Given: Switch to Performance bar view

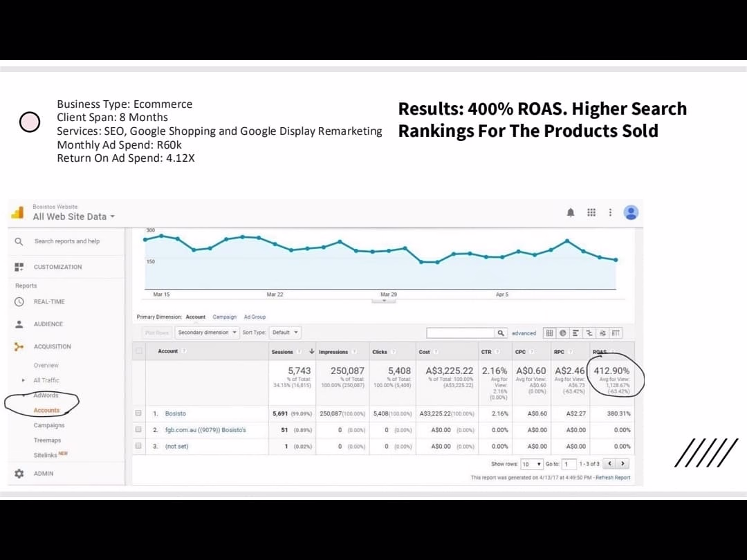Looking at the screenshot, I should click(x=575, y=333).
